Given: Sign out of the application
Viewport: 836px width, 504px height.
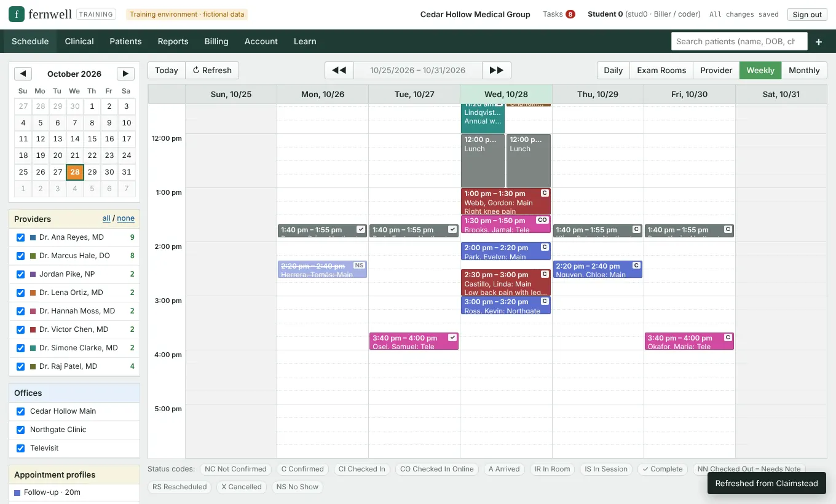Looking at the screenshot, I should click(807, 14).
